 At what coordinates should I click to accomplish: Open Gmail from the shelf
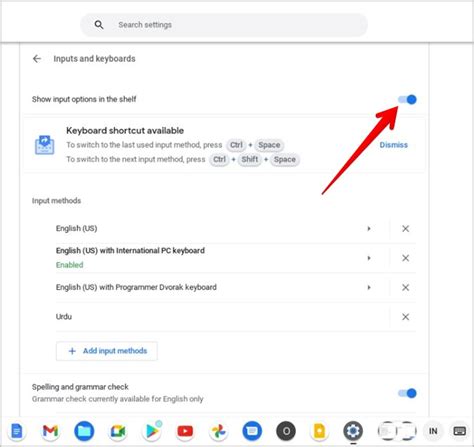point(50,431)
